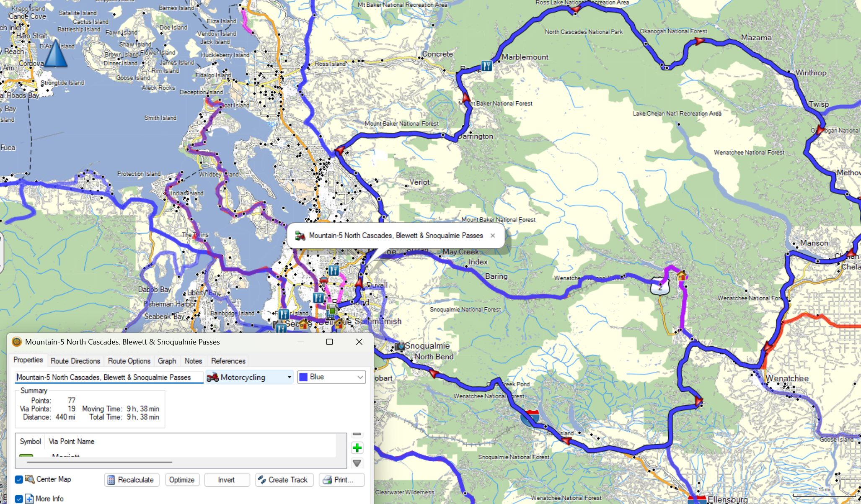Open the Route Options tab

point(129,361)
